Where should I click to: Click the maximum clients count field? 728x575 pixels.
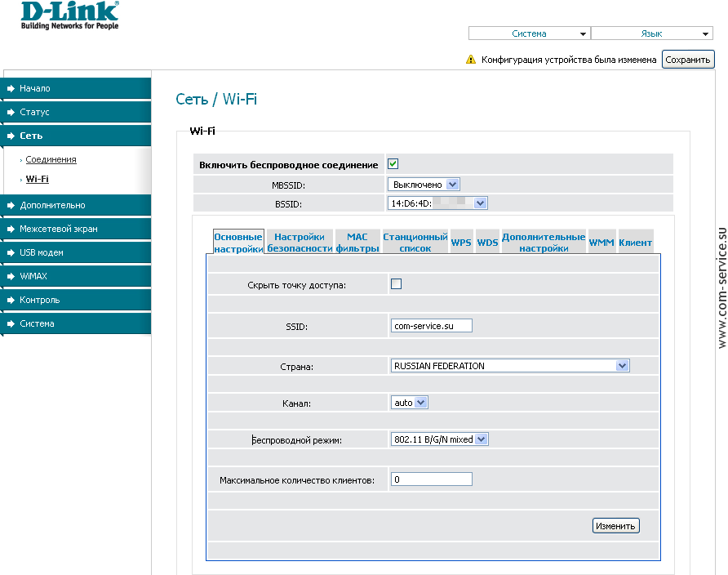pos(431,479)
